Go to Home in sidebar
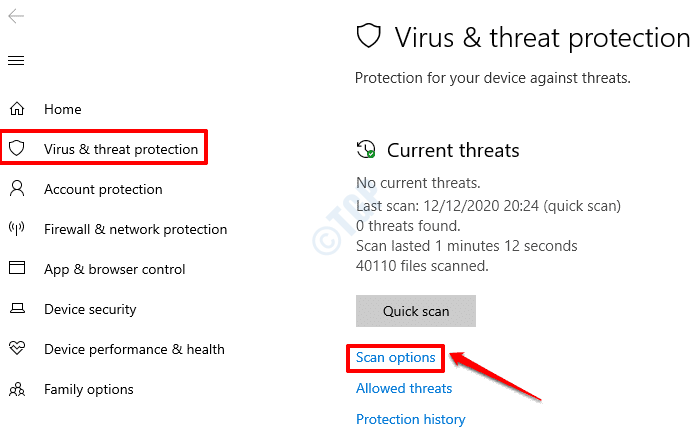 coord(63,109)
